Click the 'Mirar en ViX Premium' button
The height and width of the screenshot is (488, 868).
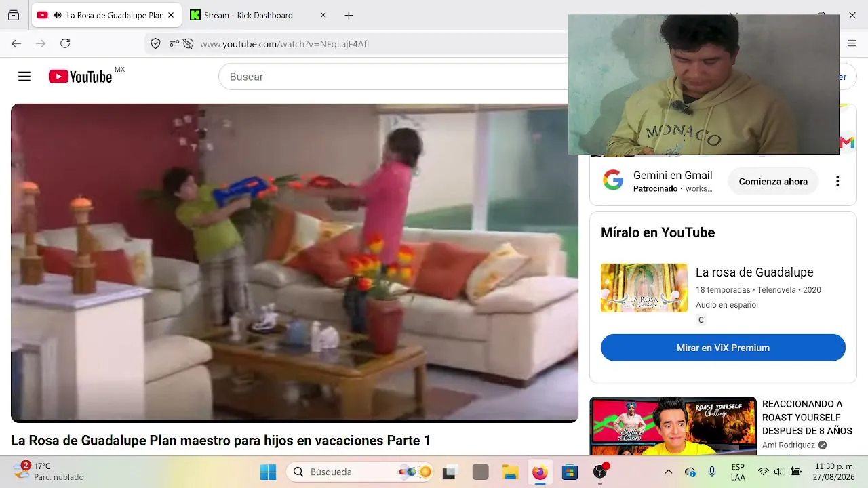click(x=723, y=348)
